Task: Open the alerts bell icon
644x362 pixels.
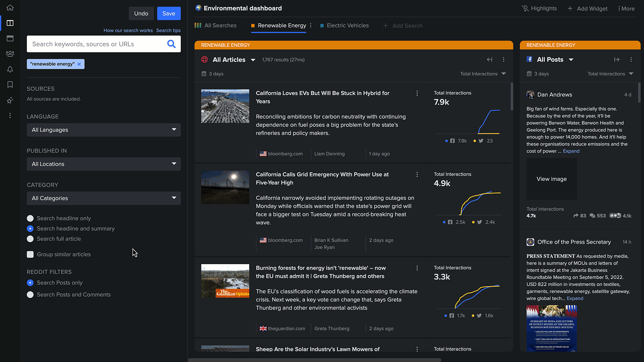Action: pyautogui.click(x=10, y=69)
